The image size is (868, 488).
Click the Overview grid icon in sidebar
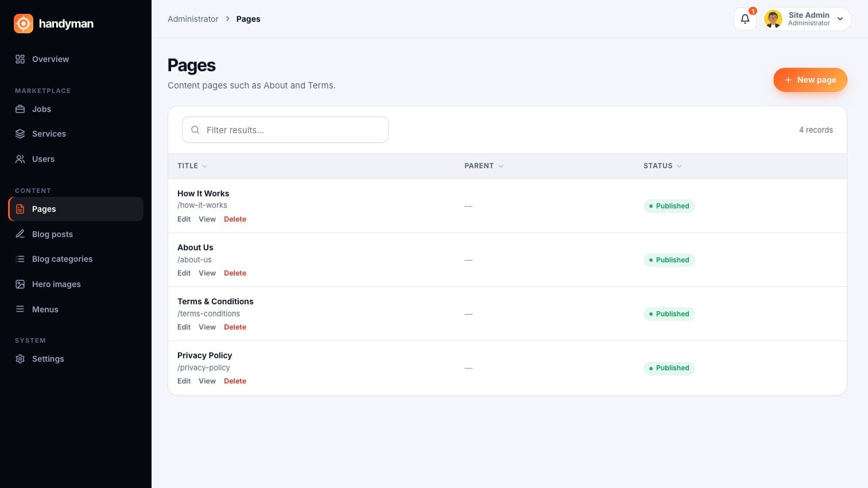click(20, 59)
